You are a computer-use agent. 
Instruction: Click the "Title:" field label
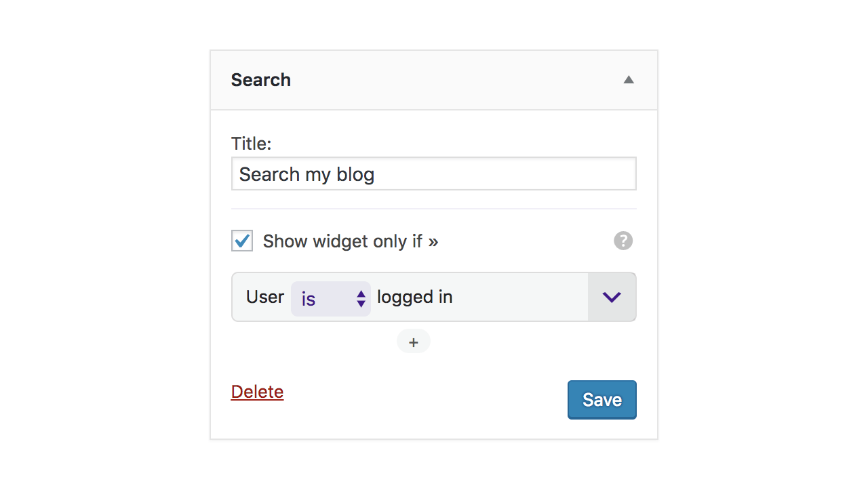251,144
